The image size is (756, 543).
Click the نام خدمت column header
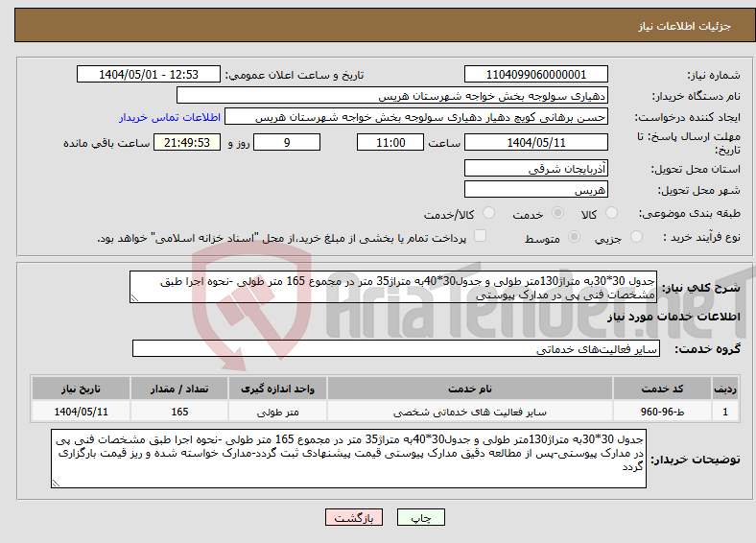(x=469, y=389)
